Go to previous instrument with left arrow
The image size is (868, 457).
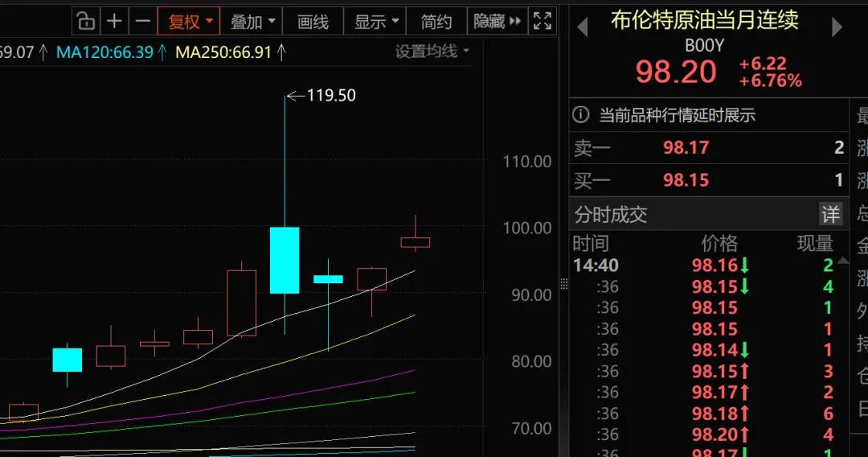583,27
